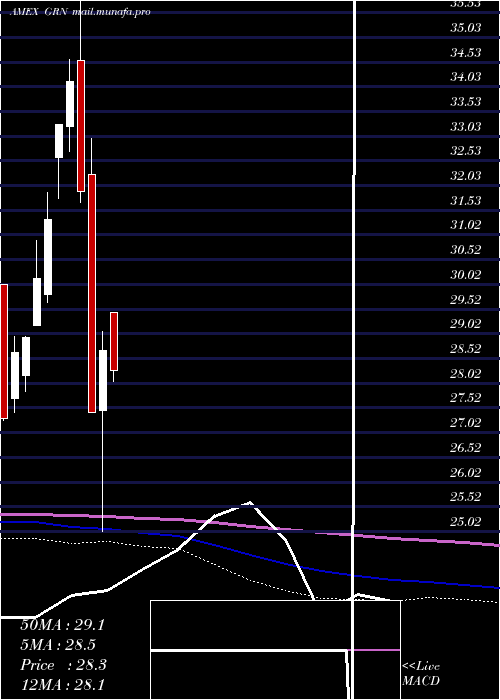Click the 28.02 price axis label
This screenshot has width=500, height=700.
pyautogui.click(x=466, y=374)
